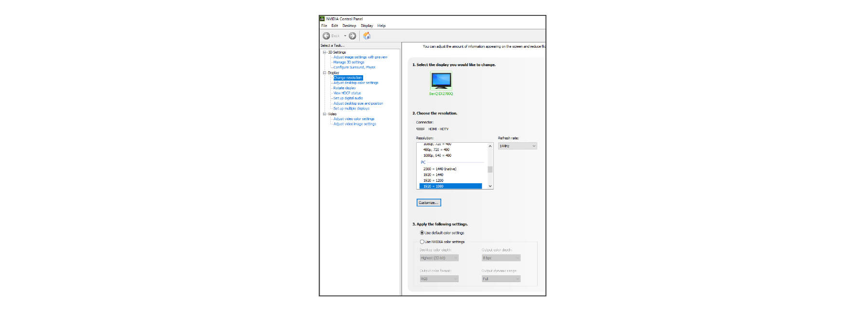Image resolution: width=868 pixels, height=312 pixels.
Task: Open the Display menu
Action: click(x=367, y=26)
